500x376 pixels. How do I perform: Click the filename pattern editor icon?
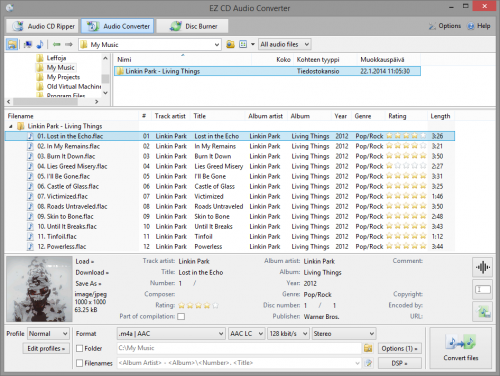(x=368, y=363)
